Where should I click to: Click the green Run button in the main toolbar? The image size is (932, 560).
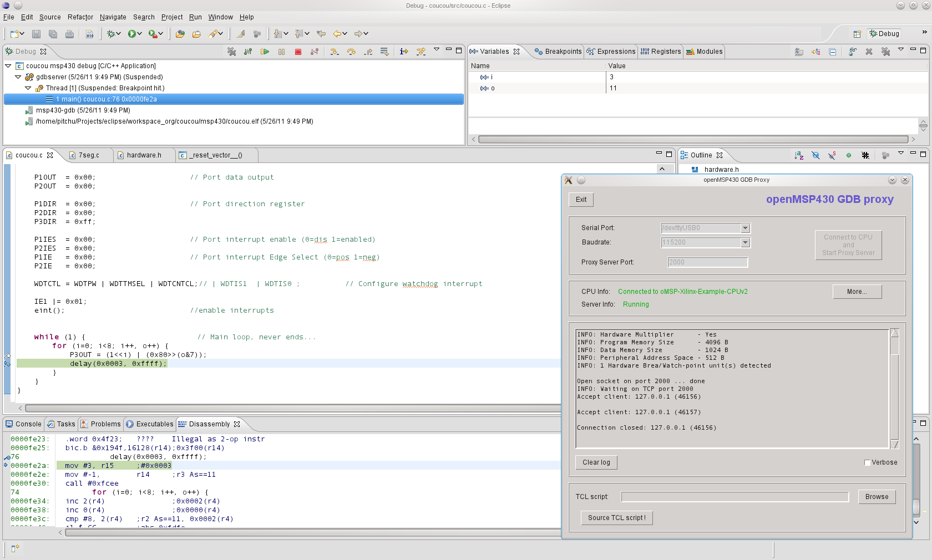point(132,34)
